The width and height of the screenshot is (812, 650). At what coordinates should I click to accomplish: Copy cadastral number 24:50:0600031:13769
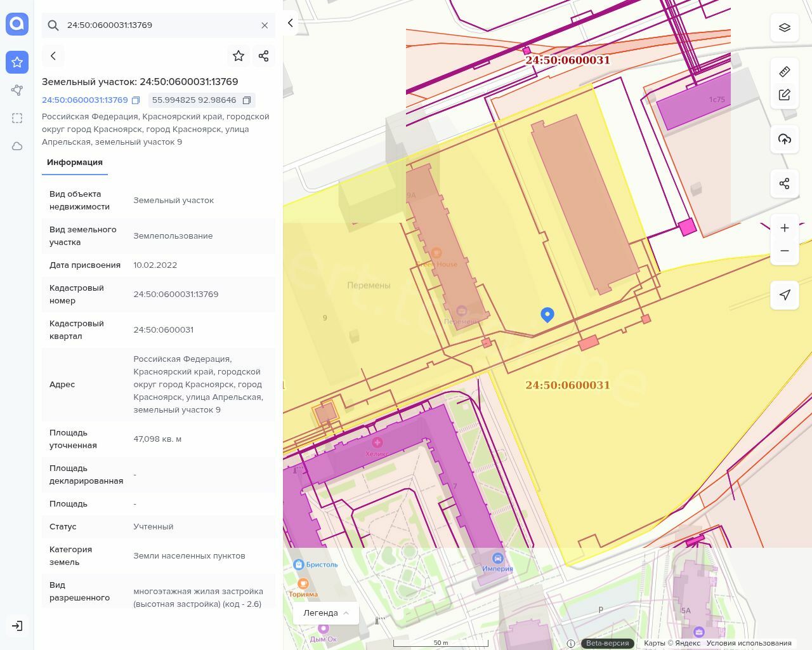pos(136,100)
